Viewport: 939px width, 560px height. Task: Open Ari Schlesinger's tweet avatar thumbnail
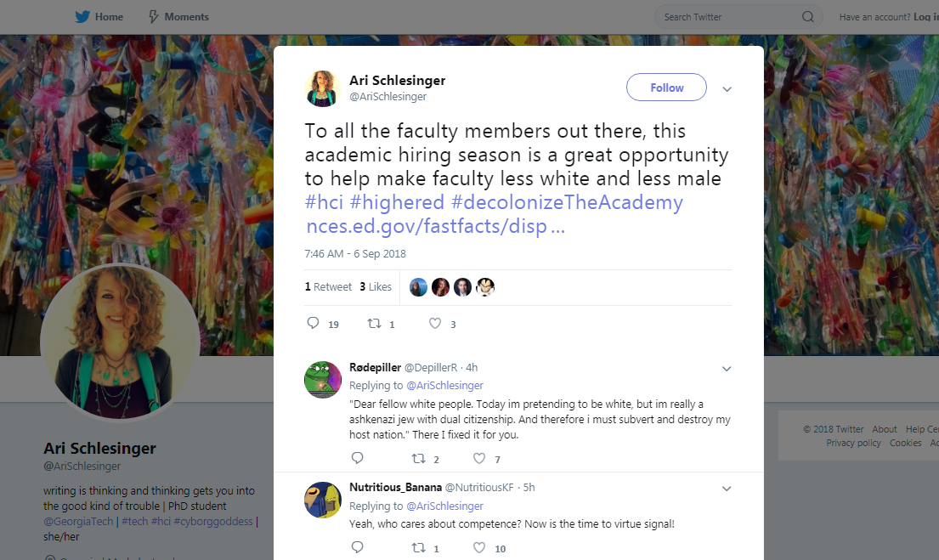point(323,88)
